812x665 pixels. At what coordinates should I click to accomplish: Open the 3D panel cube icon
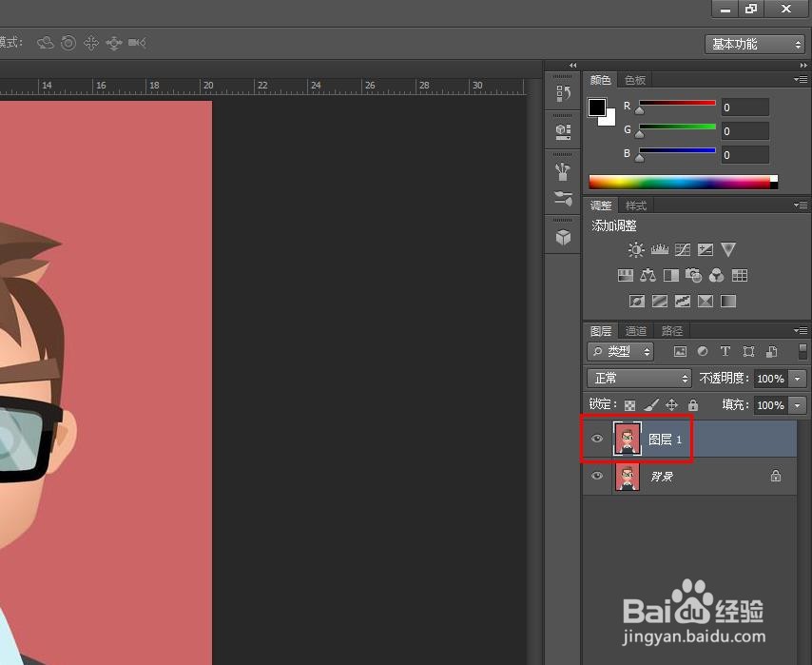(563, 238)
